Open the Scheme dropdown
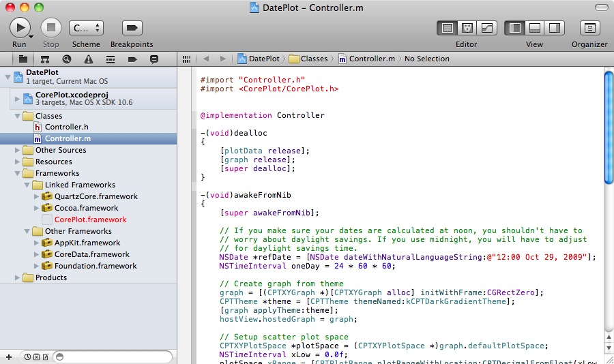The image size is (614, 364). pos(86,28)
